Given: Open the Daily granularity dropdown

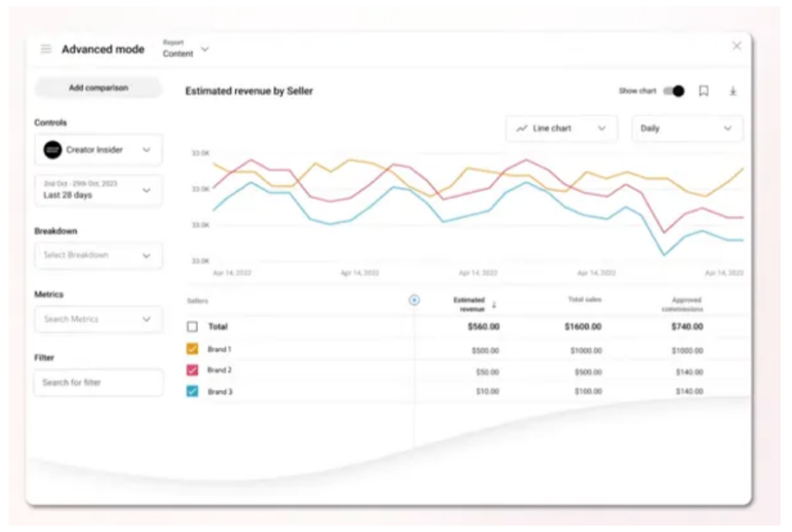Looking at the screenshot, I should [x=687, y=128].
